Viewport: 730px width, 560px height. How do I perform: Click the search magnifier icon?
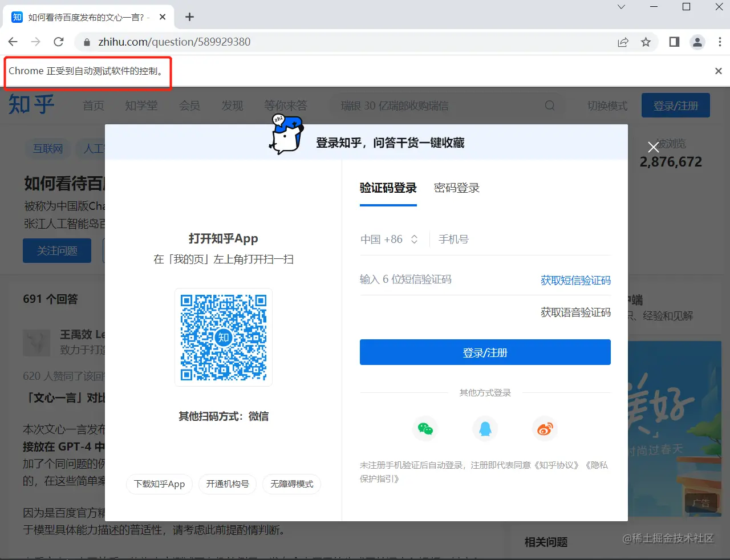click(x=550, y=105)
